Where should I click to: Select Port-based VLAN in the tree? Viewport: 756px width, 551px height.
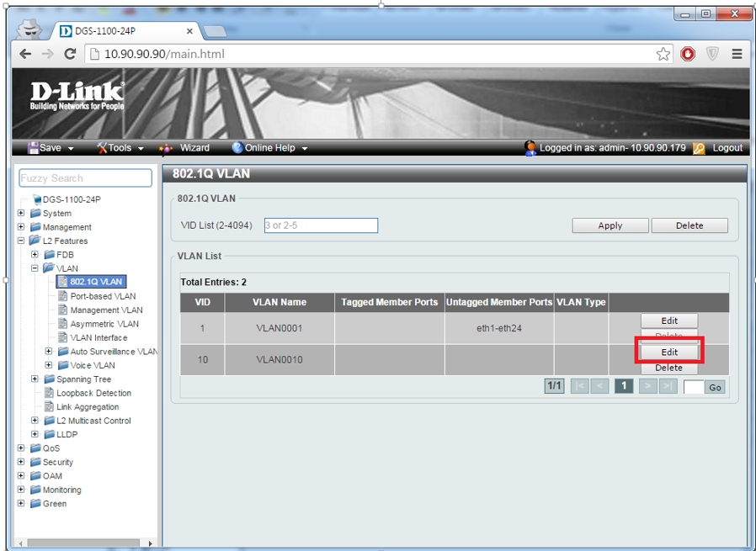coord(103,296)
